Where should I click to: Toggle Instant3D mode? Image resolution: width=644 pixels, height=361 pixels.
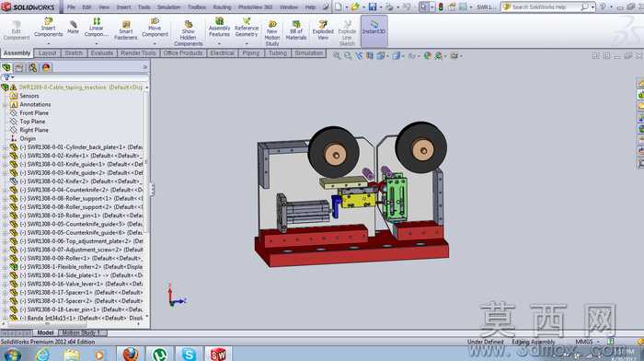[374, 30]
